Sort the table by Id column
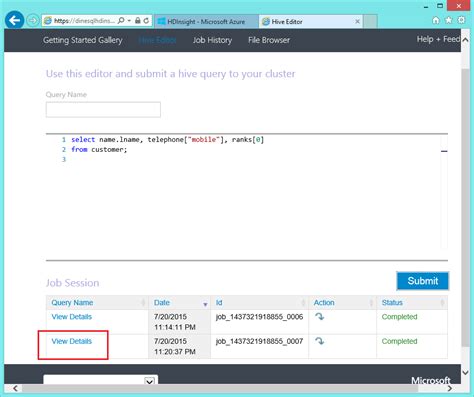Screen dimensions: 474x397 (259, 303)
